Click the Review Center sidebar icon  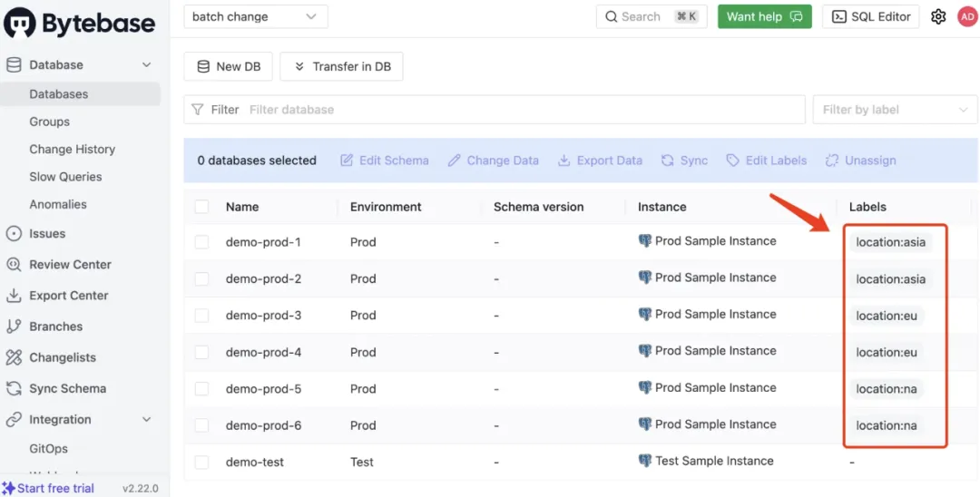[14, 265]
